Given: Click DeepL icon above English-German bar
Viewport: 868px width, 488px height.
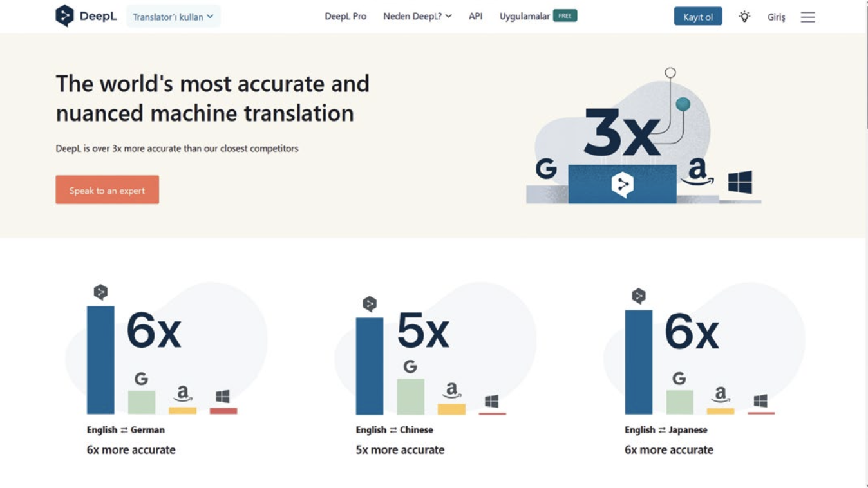Looking at the screenshot, I should [100, 292].
